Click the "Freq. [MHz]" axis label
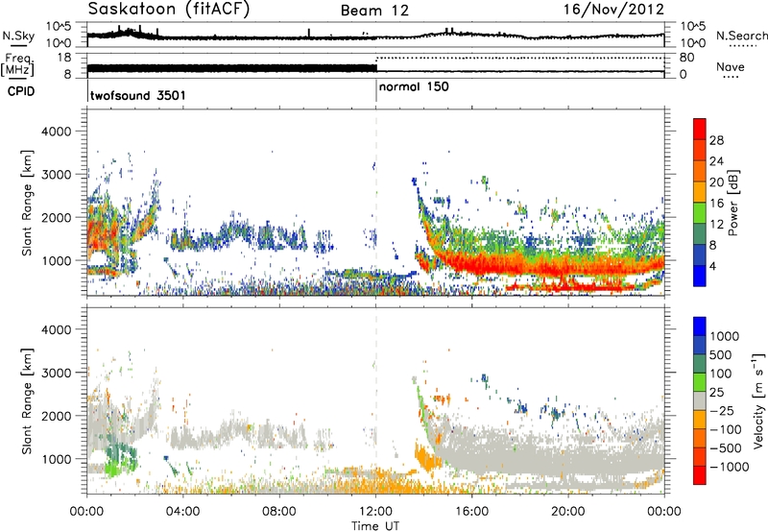Screen dimensions: 768x532 tap(17, 64)
